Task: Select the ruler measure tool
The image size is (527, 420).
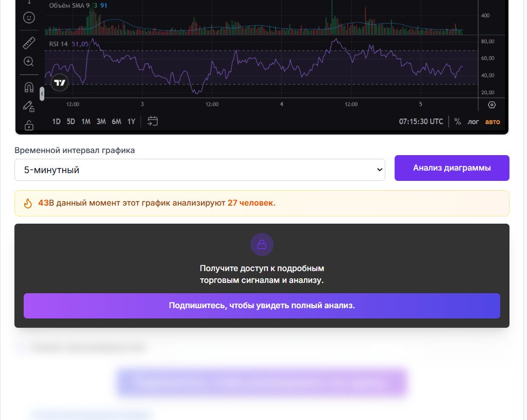Action: (29, 43)
